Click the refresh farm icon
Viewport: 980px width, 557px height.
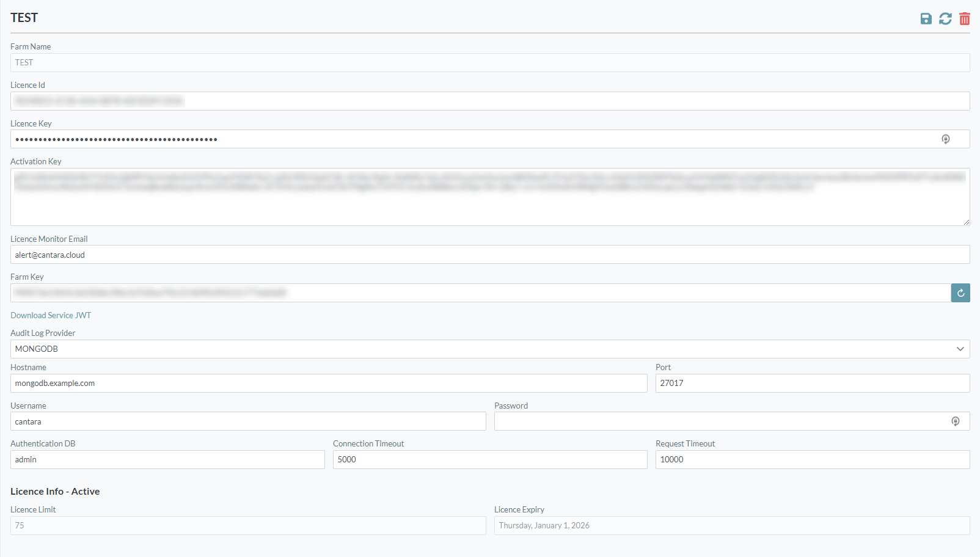coord(945,19)
